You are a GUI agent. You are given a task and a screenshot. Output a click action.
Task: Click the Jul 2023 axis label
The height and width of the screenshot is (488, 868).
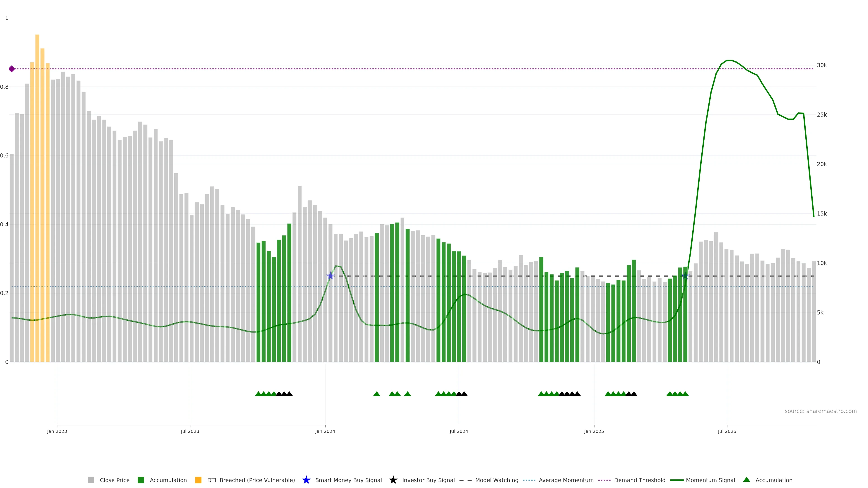pos(190,431)
